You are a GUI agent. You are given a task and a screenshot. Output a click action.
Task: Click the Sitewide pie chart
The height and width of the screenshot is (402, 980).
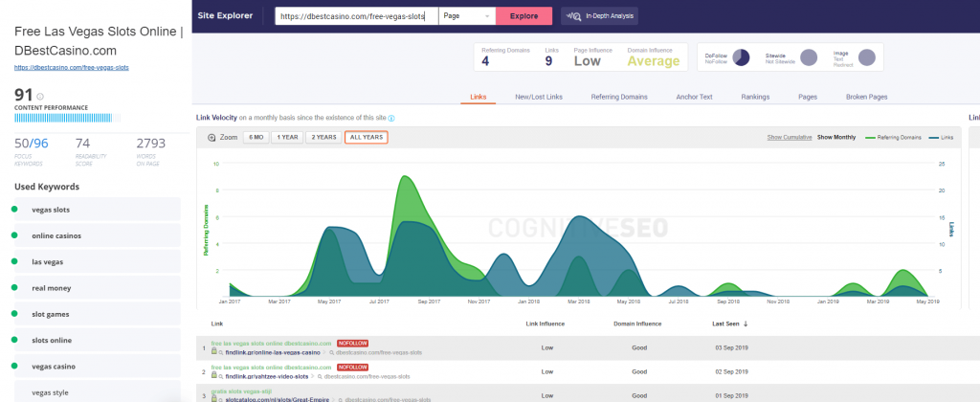point(809,57)
